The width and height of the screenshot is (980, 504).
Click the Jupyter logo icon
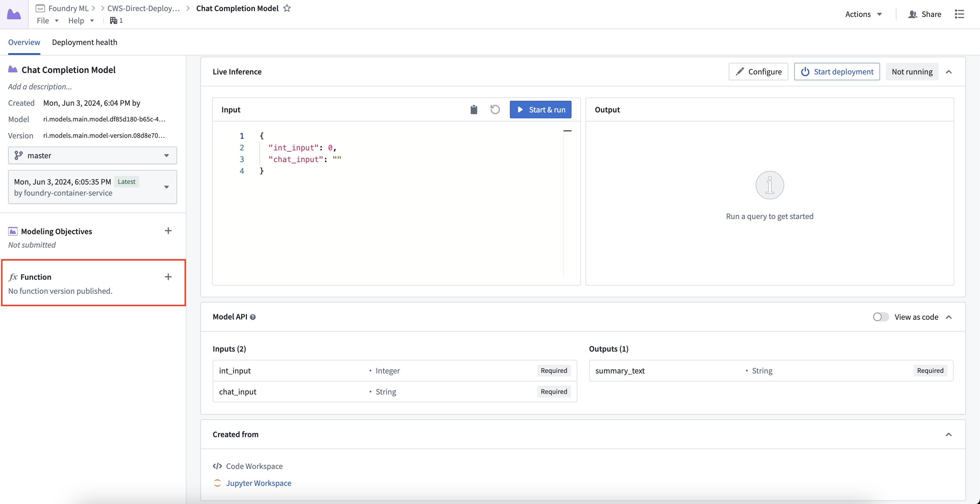[x=217, y=483]
